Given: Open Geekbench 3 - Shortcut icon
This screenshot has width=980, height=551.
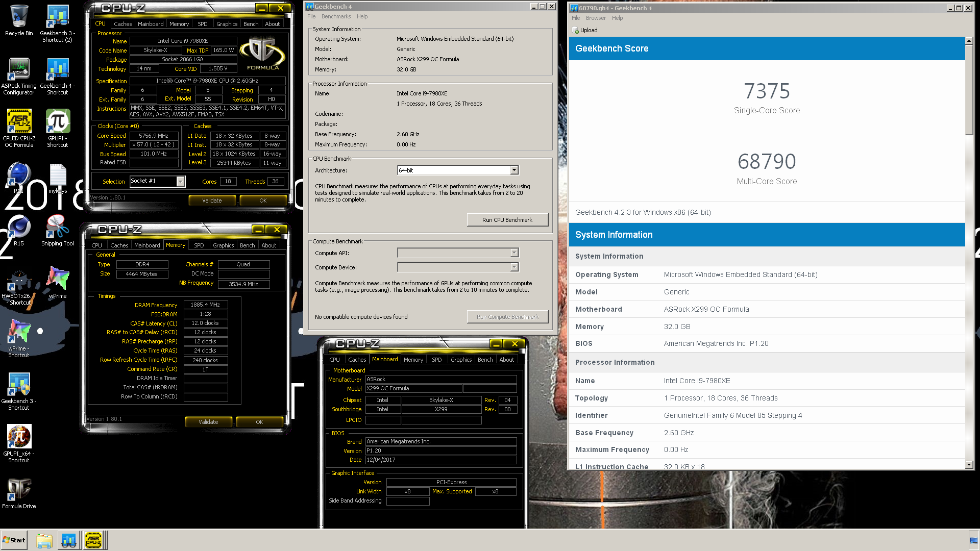Looking at the screenshot, I should point(19,391).
